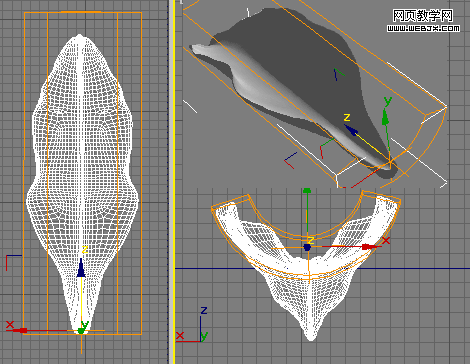Click the blue Z-axis center dot on the bent mesh gizmo
This screenshot has height=364, width=470.
coord(307,247)
